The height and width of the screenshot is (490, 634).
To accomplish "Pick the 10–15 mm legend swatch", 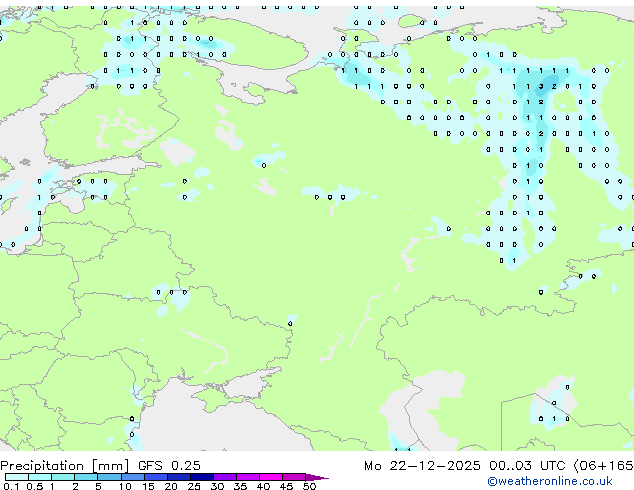I will point(132,477).
